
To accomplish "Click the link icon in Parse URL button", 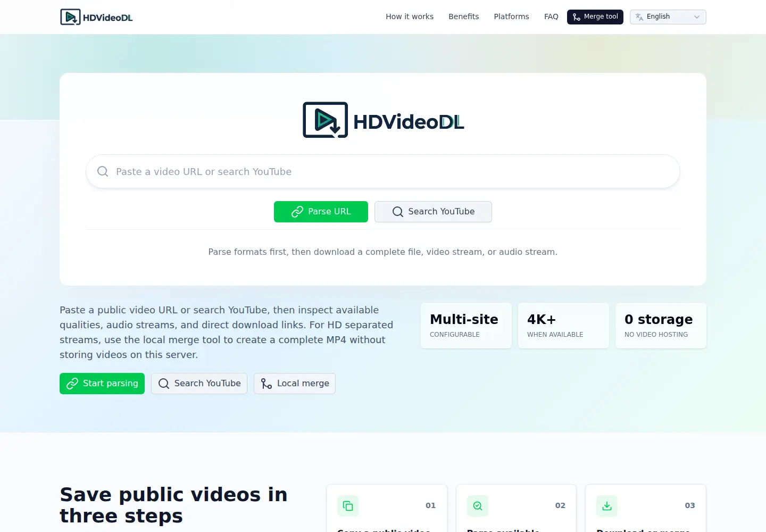I will pos(297,212).
